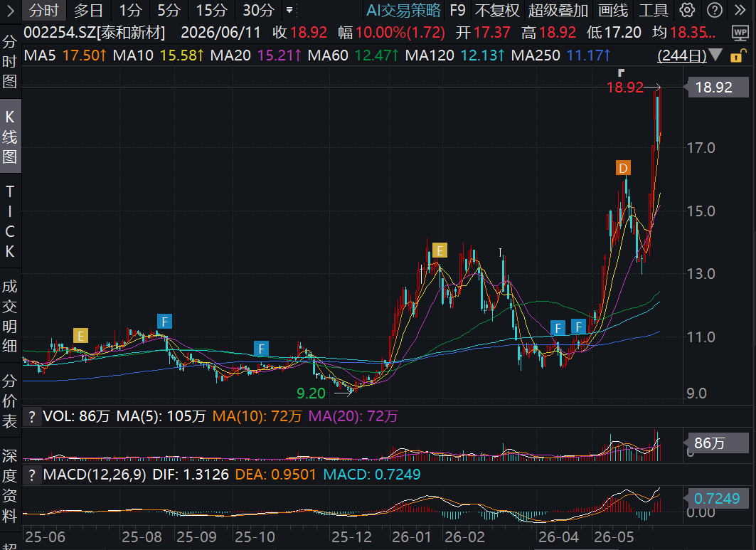Viewport: 756px width, 550px height.
Task: Open the help question mark icon
Action: [715, 10]
